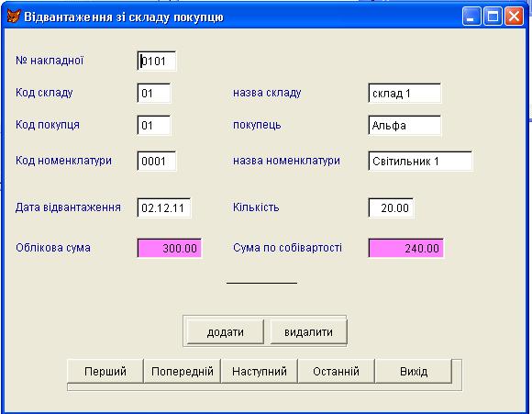Jump to the Останній record
Viewport: 532px width, 414px height.
337,371
